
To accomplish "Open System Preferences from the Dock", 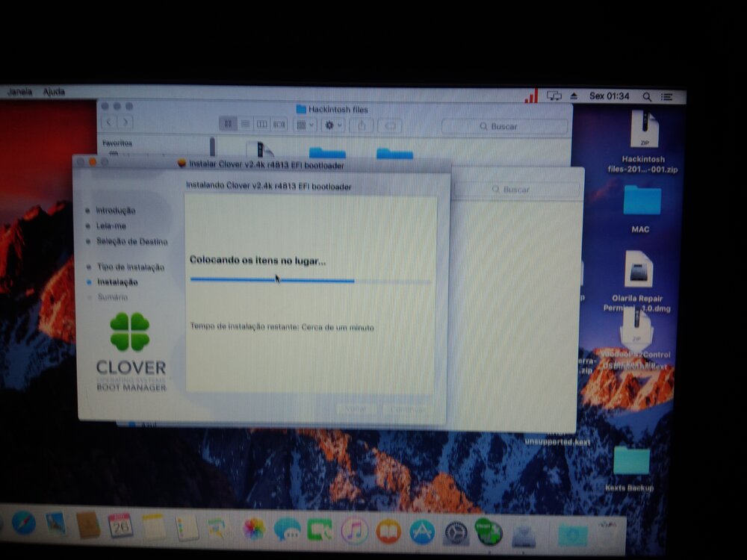I will [456, 532].
